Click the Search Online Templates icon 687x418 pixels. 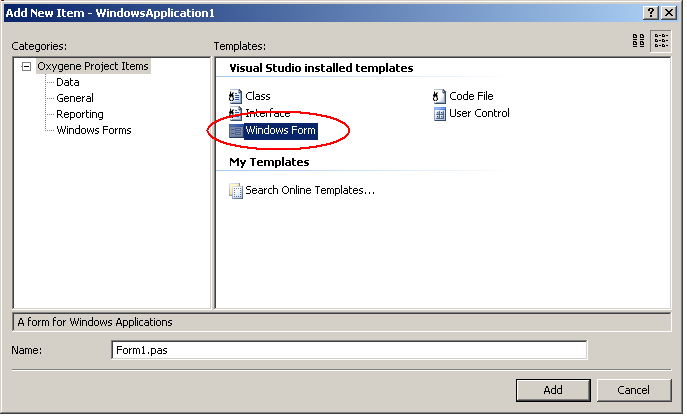point(236,190)
